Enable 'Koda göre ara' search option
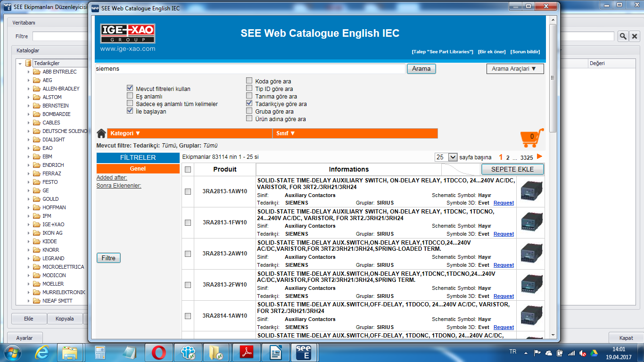This screenshot has width=644, height=362. tap(249, 81)
